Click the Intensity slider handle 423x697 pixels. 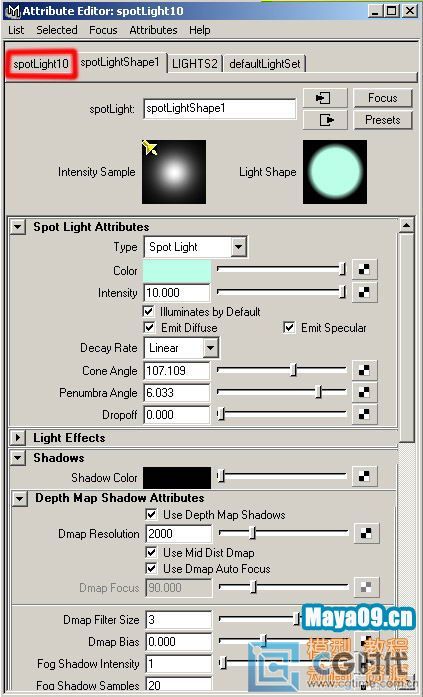[x=342, y=291]
